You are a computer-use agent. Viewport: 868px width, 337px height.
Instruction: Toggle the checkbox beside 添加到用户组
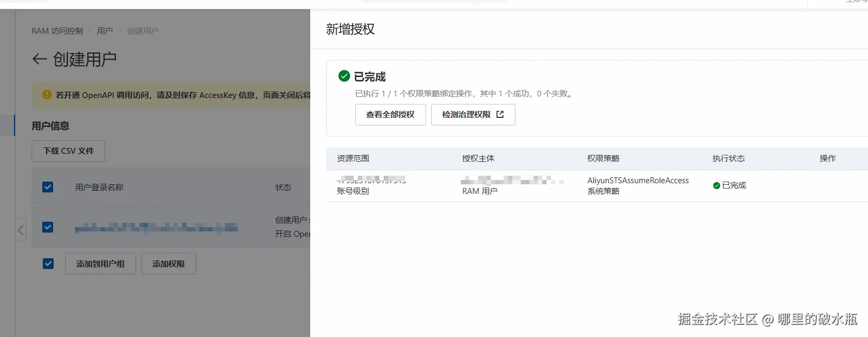coord(48,264)
